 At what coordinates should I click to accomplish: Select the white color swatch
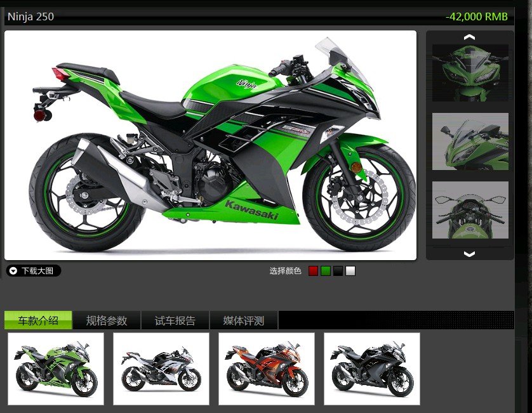[x=350, y=271]
